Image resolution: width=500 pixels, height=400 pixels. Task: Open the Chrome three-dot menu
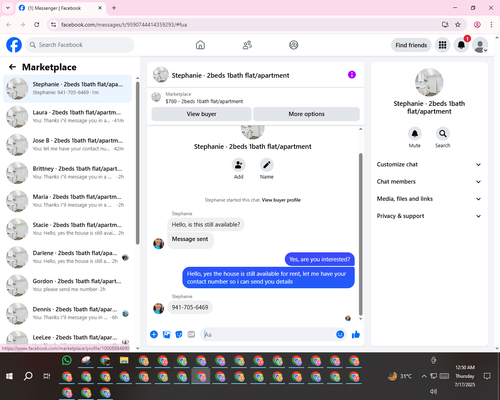[491, 25]
